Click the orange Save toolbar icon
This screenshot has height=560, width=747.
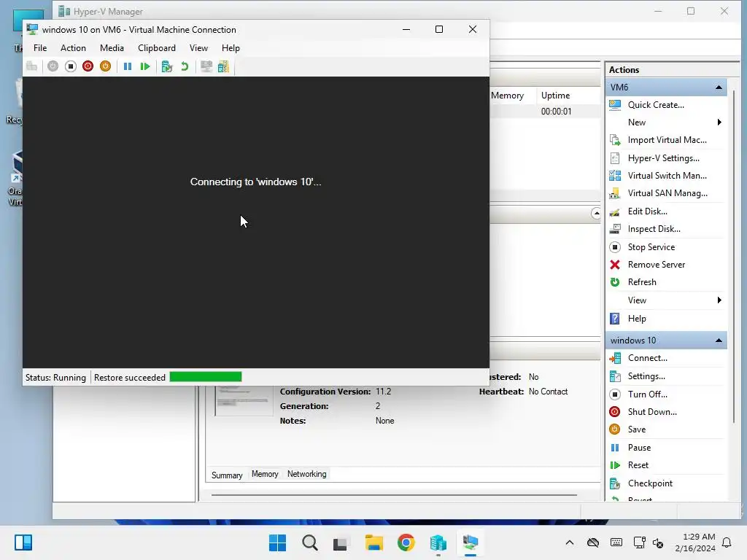pos(105,66)
